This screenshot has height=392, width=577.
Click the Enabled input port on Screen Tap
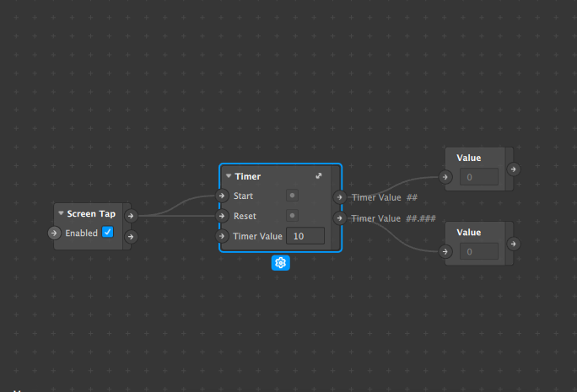(54, 233)
